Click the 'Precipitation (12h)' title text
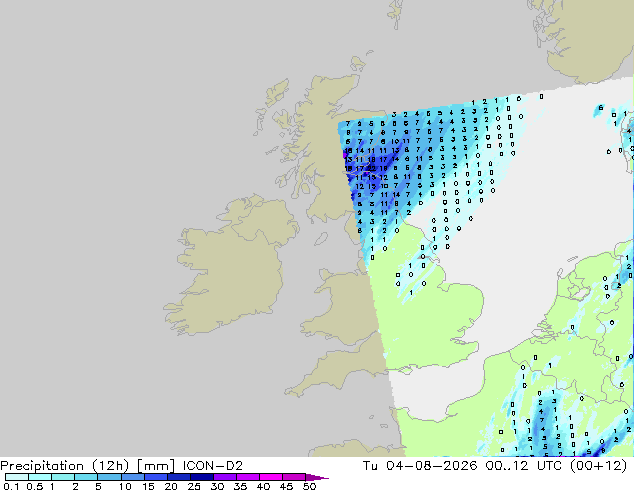This screenshot has height=490, width=634. [65, 466]
